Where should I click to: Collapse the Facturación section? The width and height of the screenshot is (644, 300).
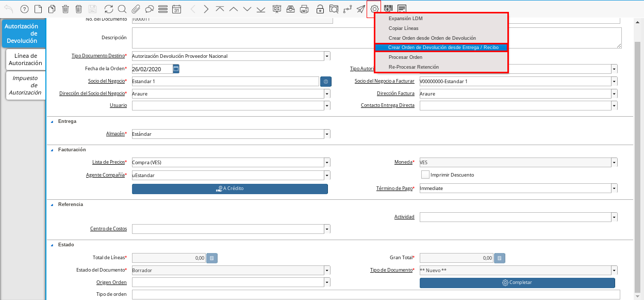click(x=52, y=150)
